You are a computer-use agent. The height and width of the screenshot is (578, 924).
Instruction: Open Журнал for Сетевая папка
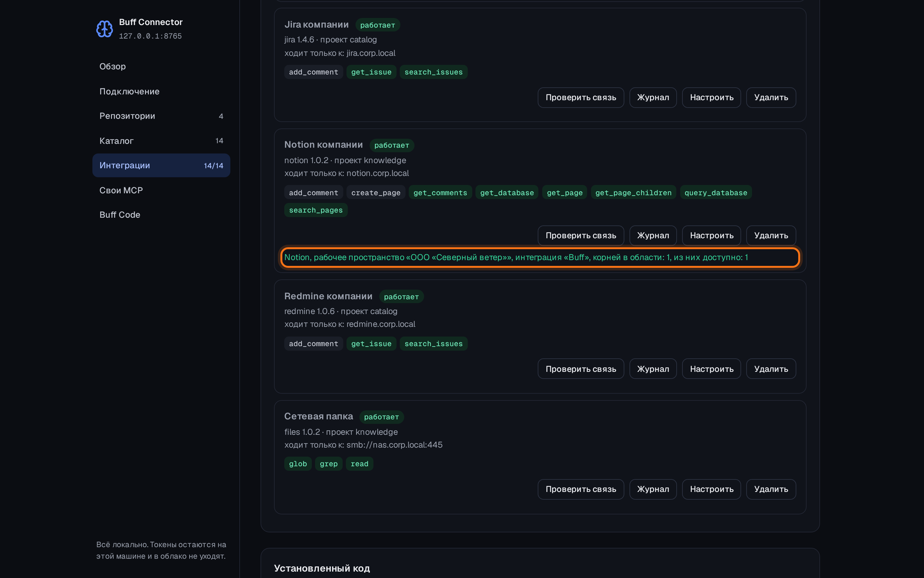pyautogui.click(x=653, y=489)
